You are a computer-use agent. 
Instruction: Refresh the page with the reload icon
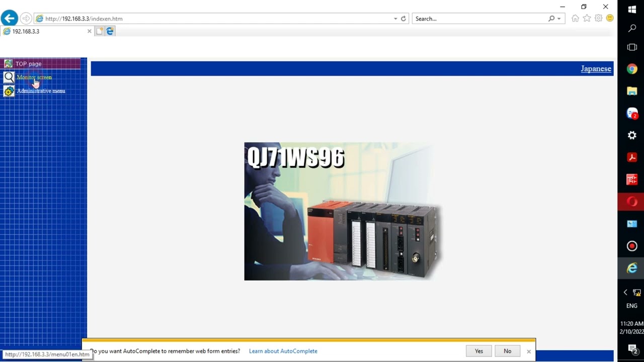pyautogui.click(x=403, y=19)
